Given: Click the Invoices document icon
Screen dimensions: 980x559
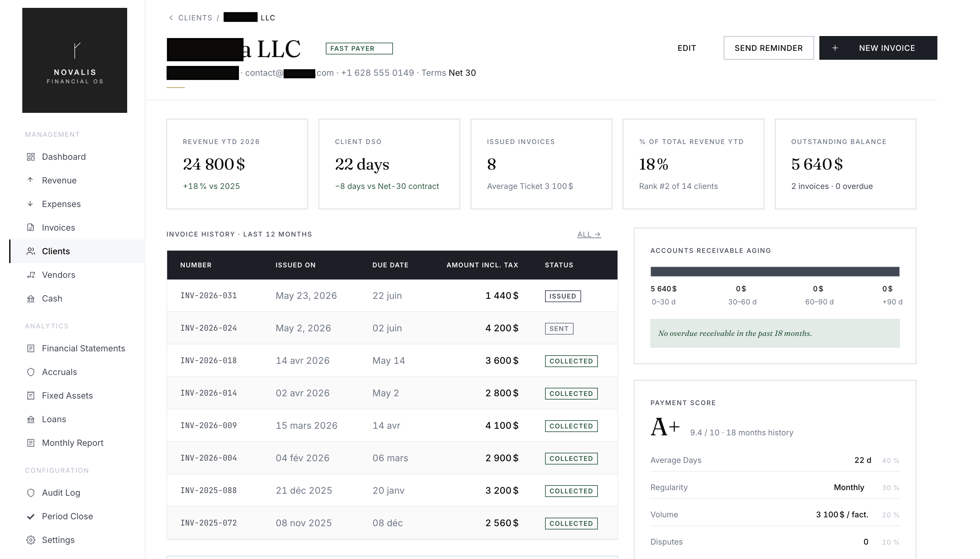Looking at the screenshot, I should coord(31,227).
